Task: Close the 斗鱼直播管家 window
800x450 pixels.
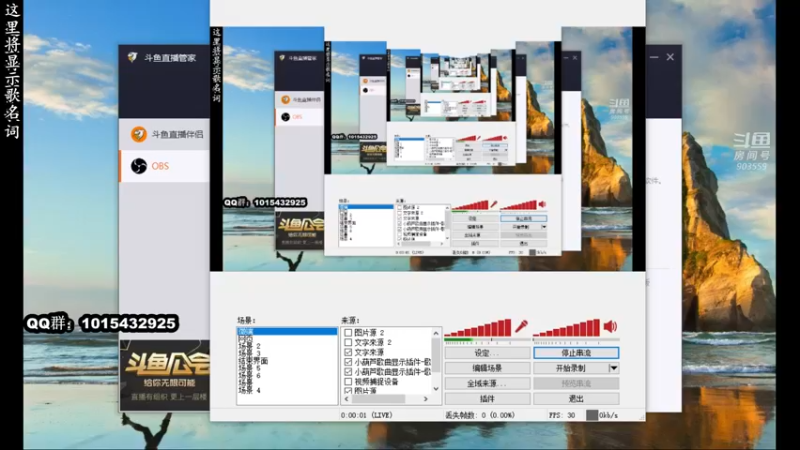Action: (670, 57)
